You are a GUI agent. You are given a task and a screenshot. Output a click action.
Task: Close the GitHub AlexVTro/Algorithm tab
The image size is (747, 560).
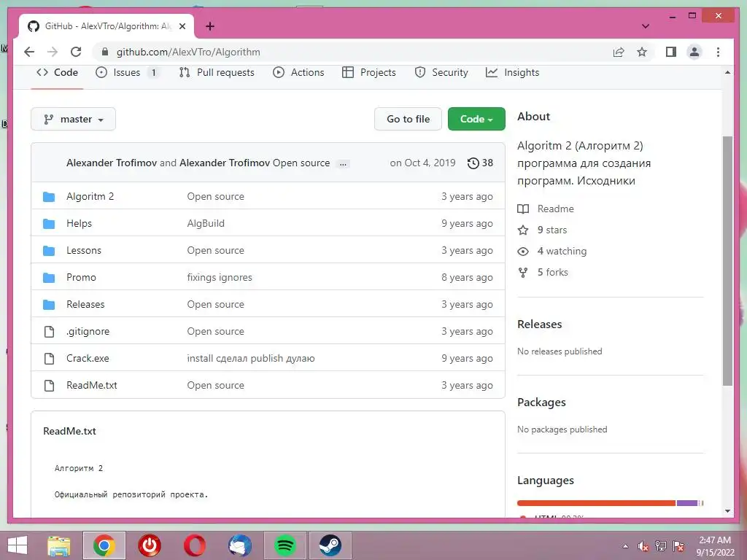[x=182, y=26]
